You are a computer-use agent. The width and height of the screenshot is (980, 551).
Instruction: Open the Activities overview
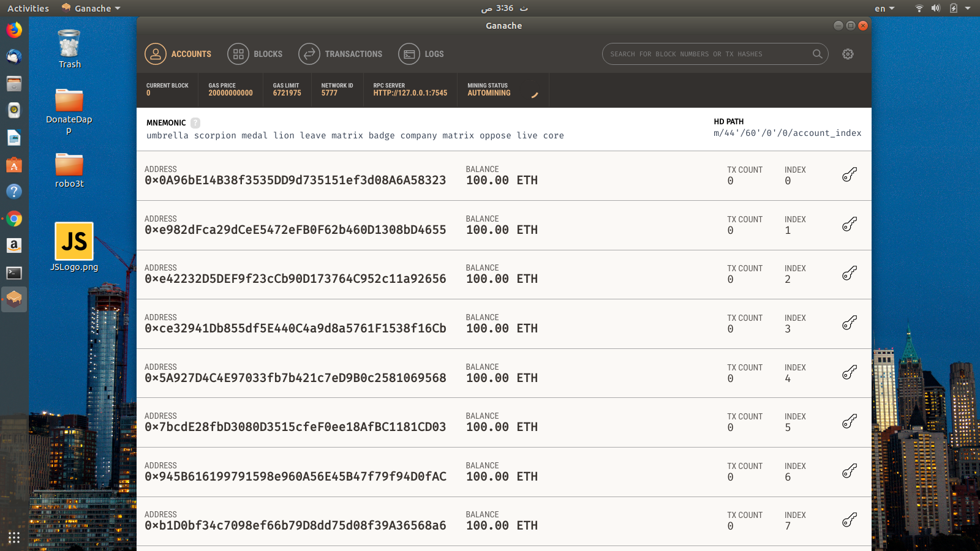point(28,9)
